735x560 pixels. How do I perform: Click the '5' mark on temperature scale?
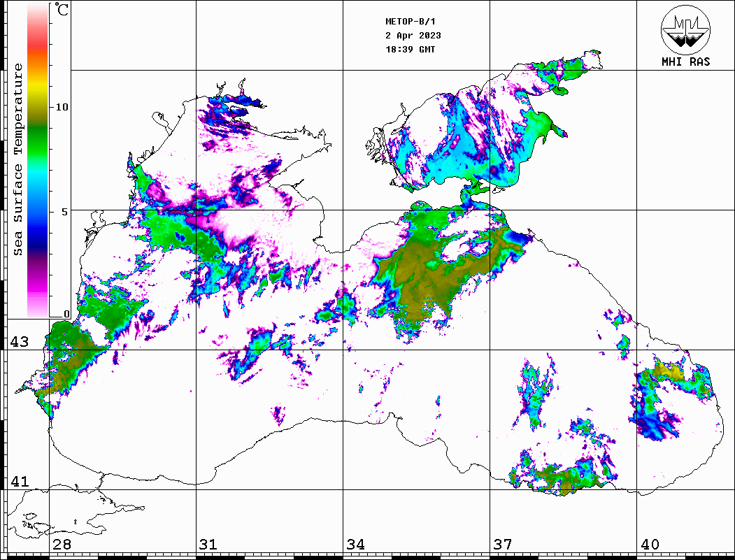click(x=65, y=211)
